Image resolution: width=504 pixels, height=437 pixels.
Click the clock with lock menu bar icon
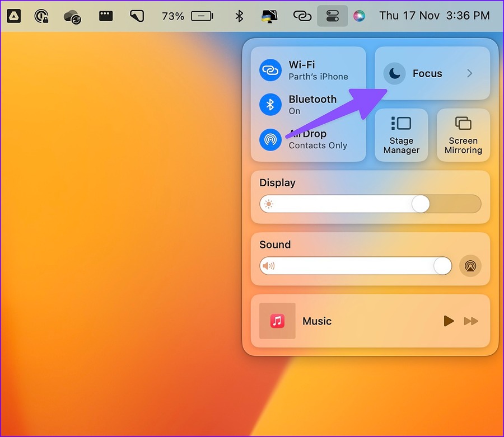[x=41, y=16]
